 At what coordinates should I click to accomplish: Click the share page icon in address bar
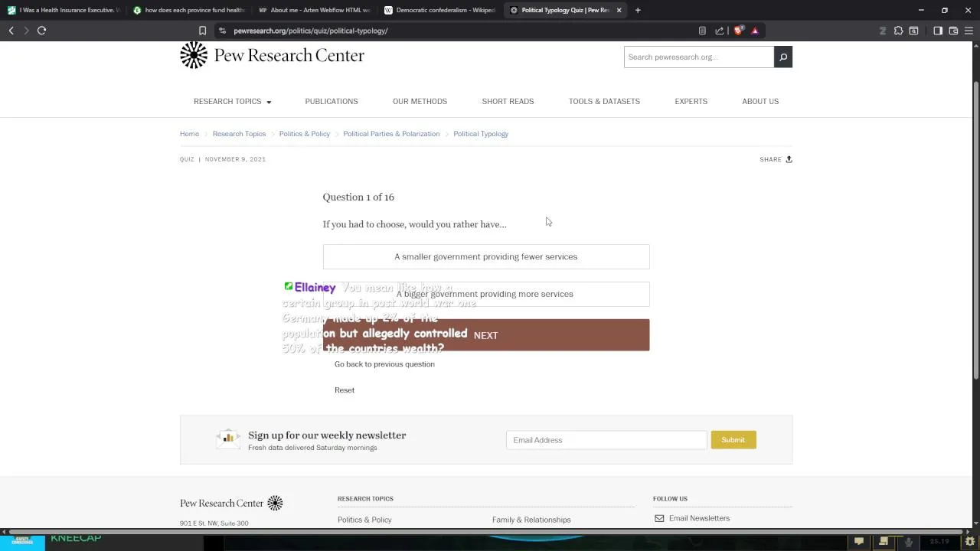click(719, 31)
